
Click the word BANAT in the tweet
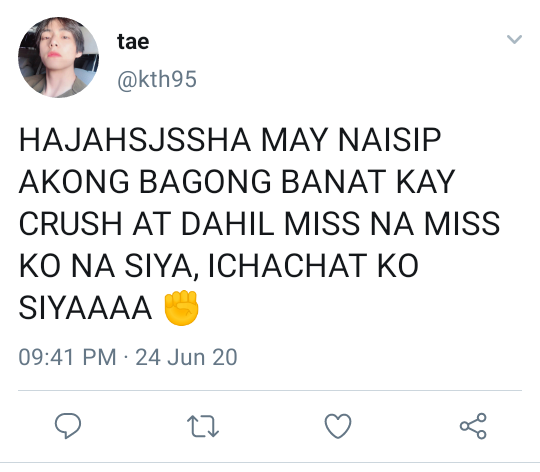pos(334,182)
